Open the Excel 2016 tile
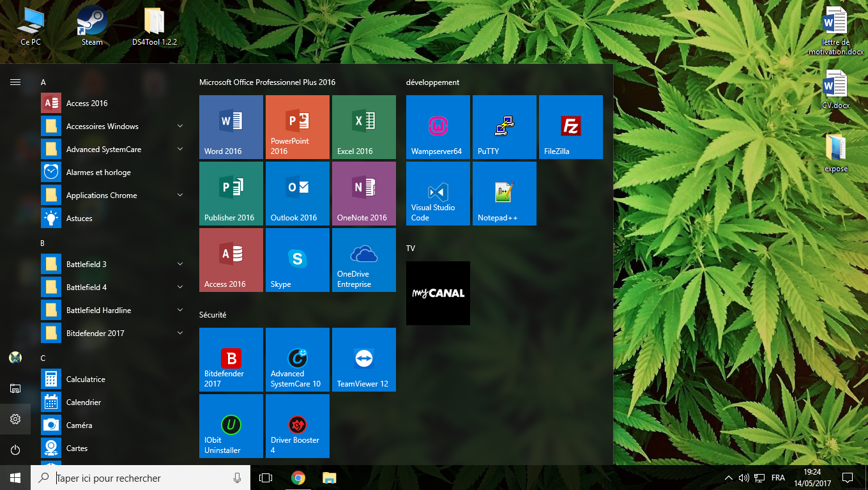 (x=364, y=127)
